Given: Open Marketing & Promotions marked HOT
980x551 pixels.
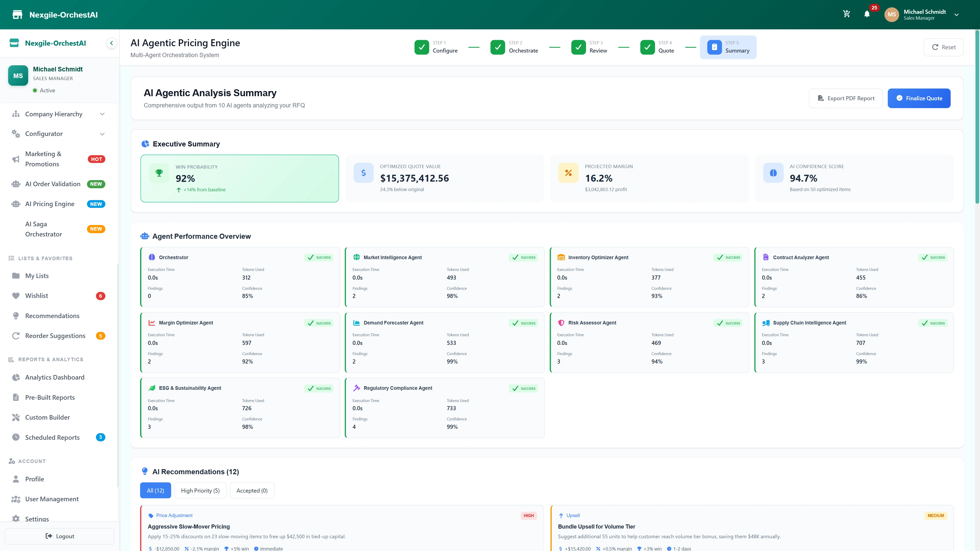Looking at the screenshot, I should coord(43,159).
